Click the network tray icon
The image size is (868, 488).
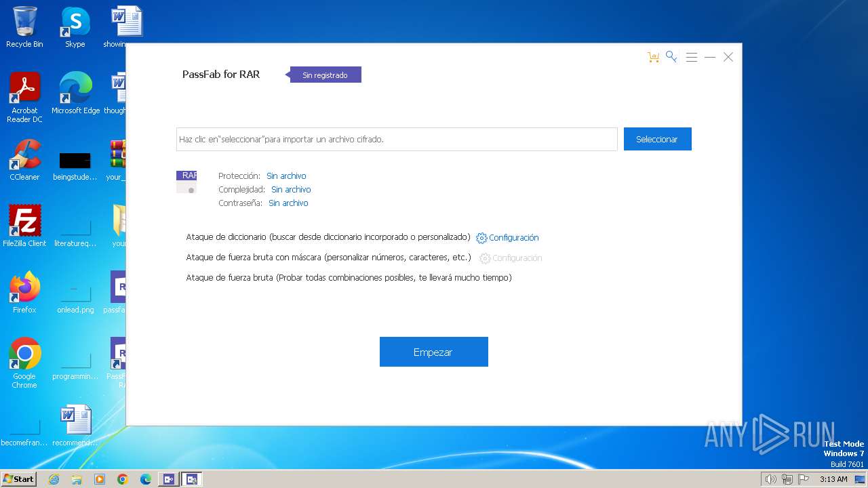[x=787, y=479]
